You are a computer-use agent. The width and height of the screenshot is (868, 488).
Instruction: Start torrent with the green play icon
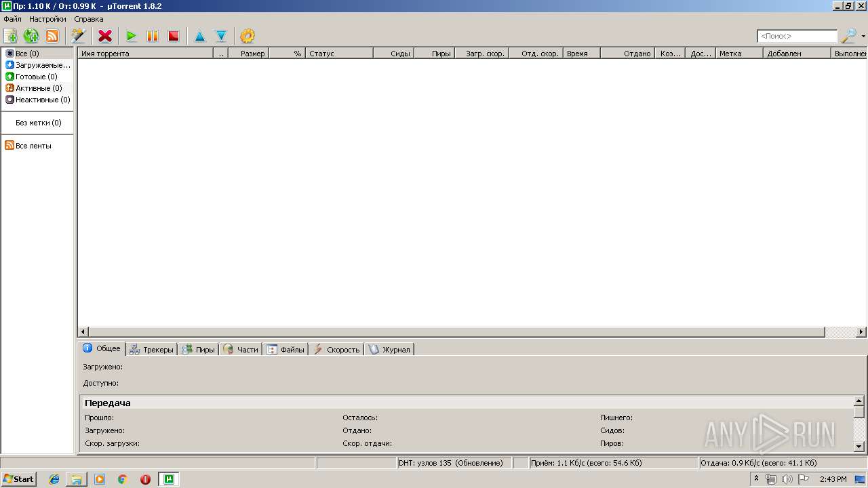tap(132, 36)
